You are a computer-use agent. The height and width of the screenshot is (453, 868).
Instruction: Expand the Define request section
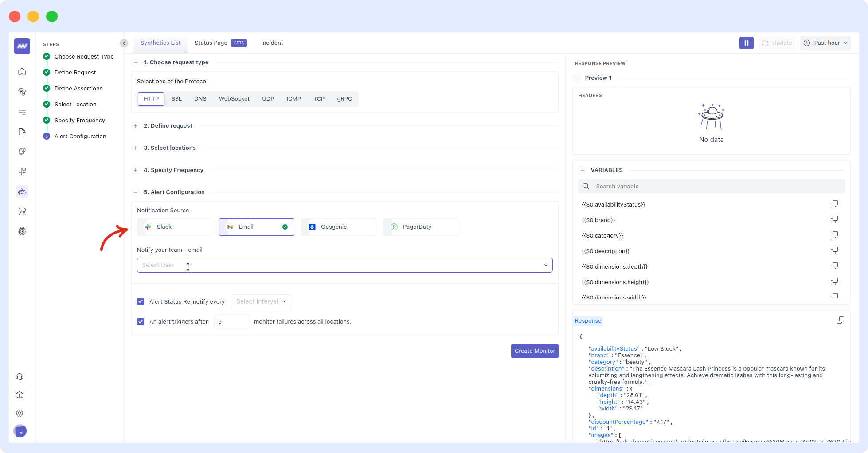136,126
